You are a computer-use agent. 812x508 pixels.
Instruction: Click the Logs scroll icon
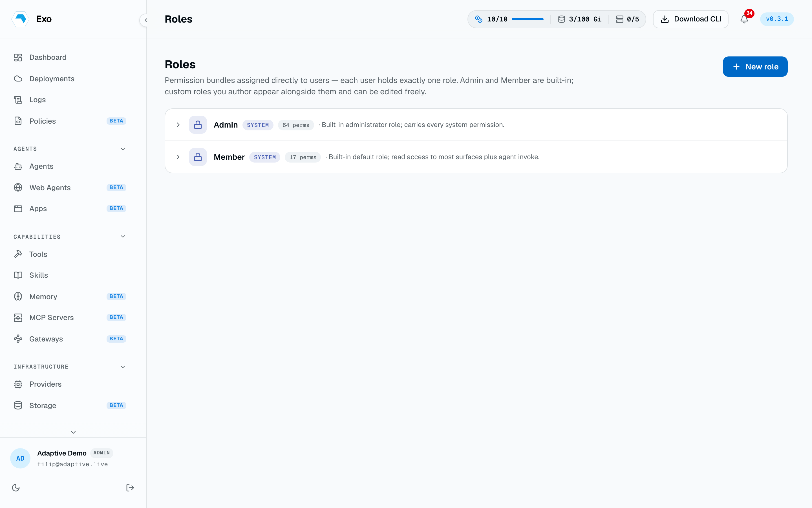coord(18,100)
